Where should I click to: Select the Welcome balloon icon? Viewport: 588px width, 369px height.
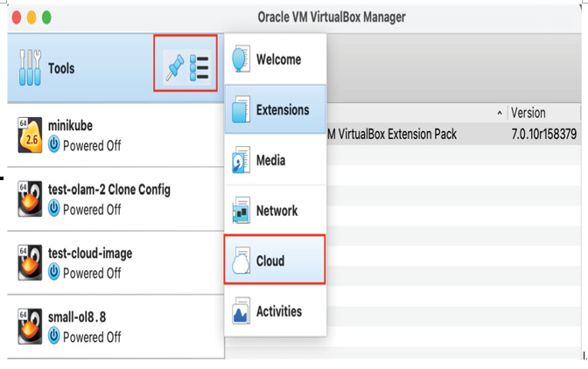coord(241,59)
